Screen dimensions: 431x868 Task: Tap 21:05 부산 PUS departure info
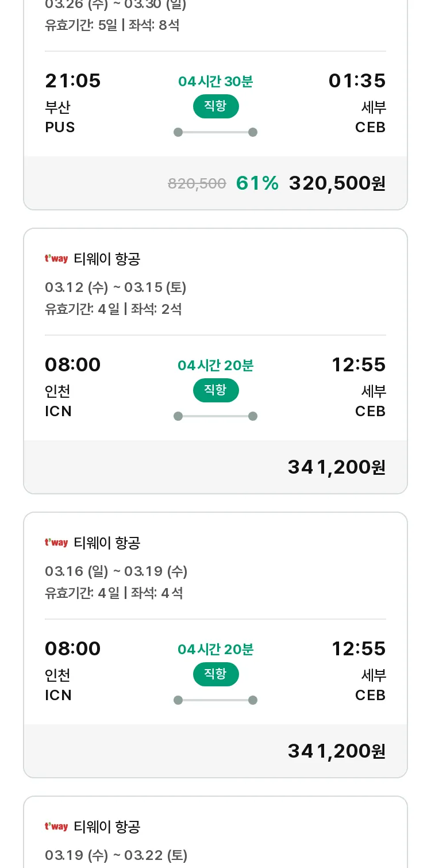tap(73, 103)
